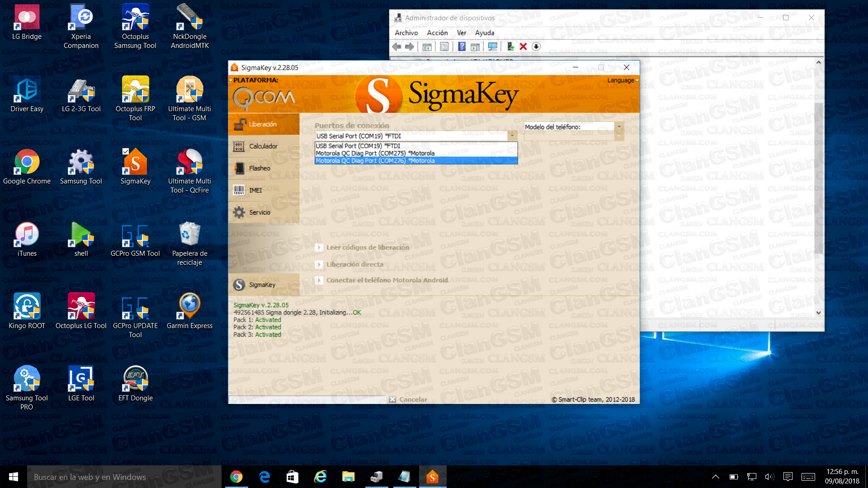Expand the Puertos de conexión port dropdown
The width and height of the screenshot is (868, 488).
point(512,136)
